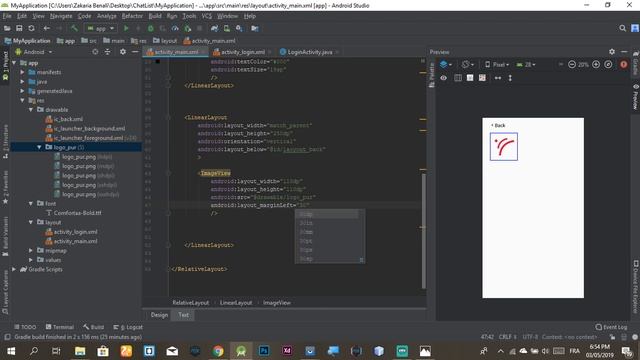Click the Debug app bug icon
This screenshot has width=640, height=360.
(x=151, y=28)
